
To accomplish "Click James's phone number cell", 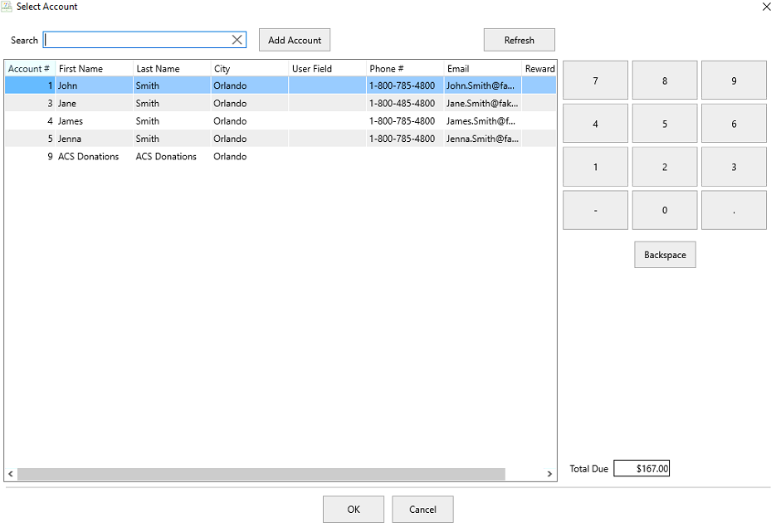I will [405, 121].
